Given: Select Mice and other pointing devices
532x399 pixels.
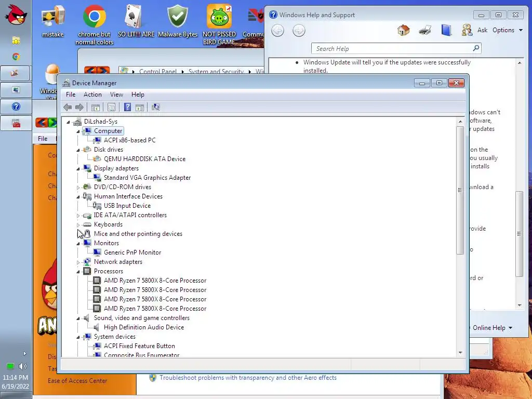Looking at the screenshot, I should (138, 234).
